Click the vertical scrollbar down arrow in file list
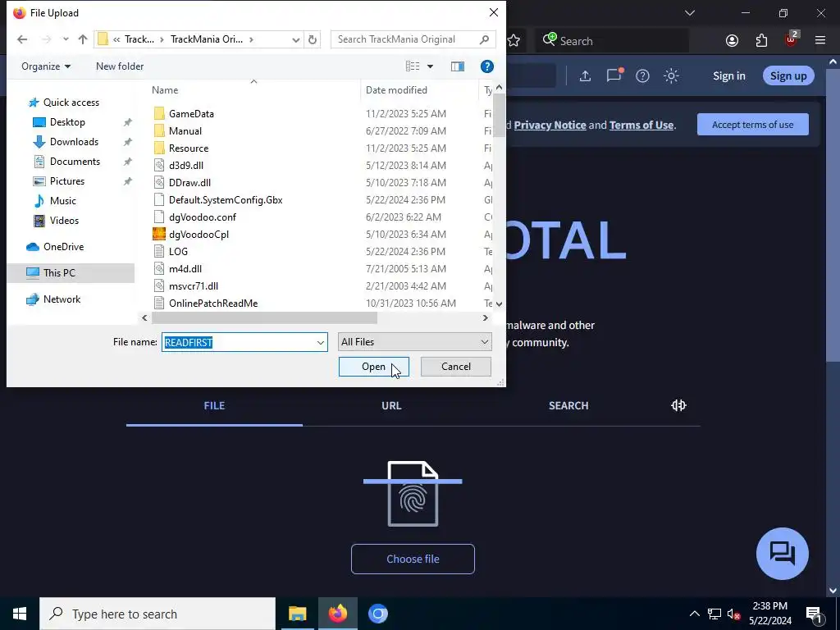The width and height of the screenshot is (840, 630). 500,304
